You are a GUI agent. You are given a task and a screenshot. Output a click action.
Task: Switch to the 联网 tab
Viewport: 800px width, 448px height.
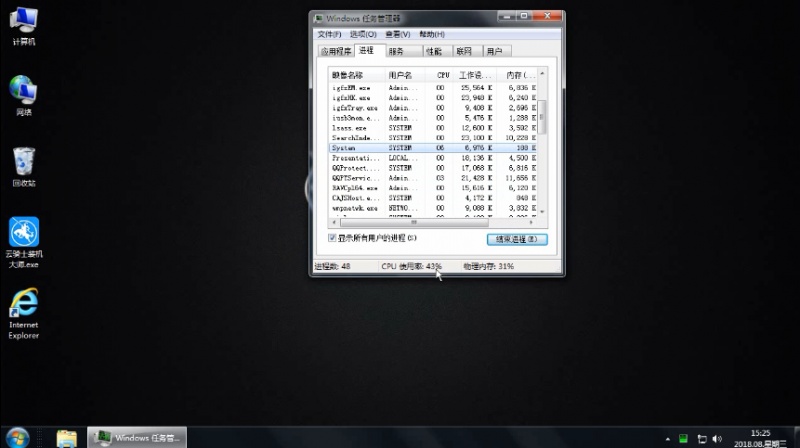[x=467, y=51]
